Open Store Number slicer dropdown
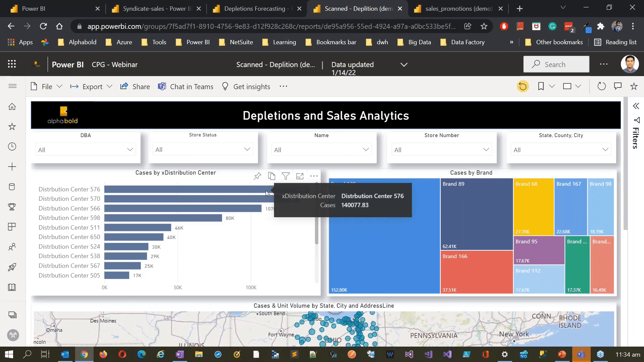The image size is (644, 362). pos(442,150)
